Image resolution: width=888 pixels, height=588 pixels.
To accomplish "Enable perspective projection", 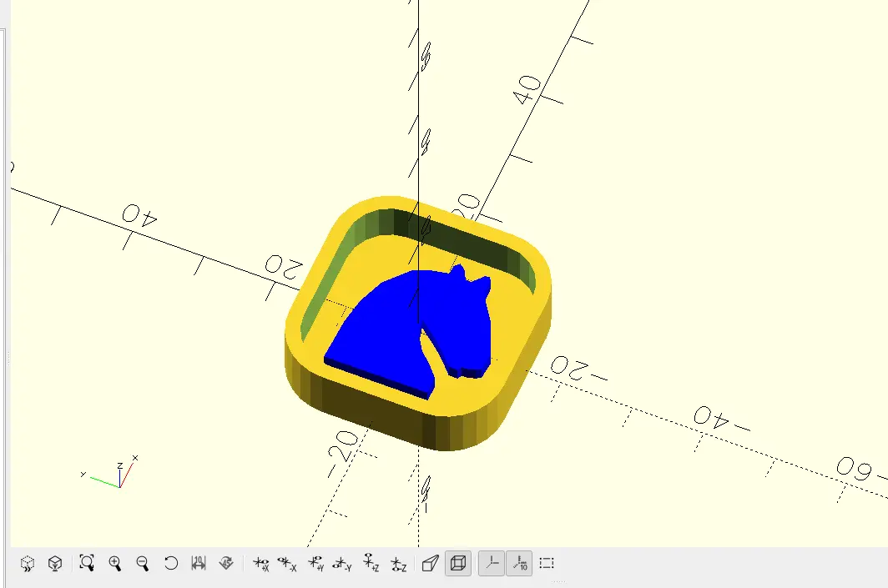I will pyautogui.click(x=430, y=563).
